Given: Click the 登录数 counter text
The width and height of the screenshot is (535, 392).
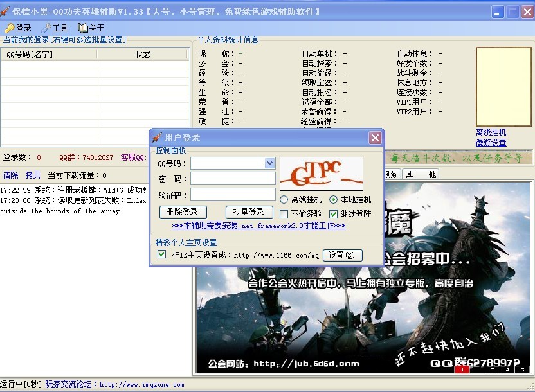Looking at the screenshot, I should (x=22, y=157).
